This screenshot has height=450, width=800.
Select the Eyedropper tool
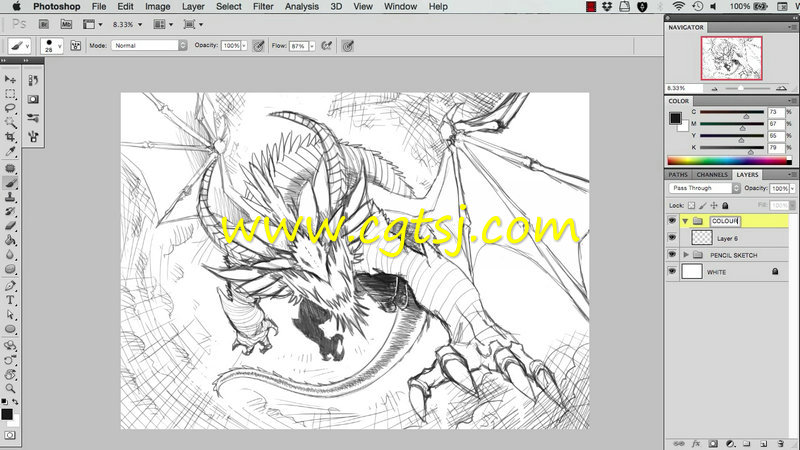[10, 151]
